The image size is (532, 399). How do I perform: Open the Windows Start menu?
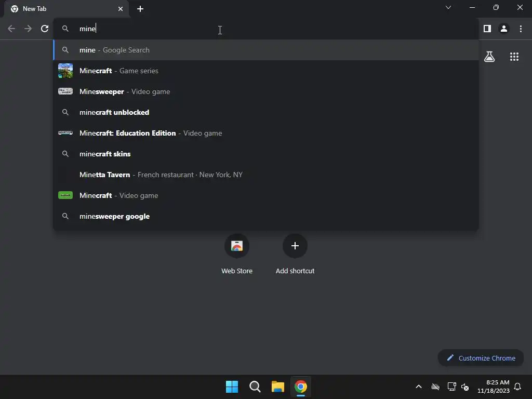click(x=232, y=387)
